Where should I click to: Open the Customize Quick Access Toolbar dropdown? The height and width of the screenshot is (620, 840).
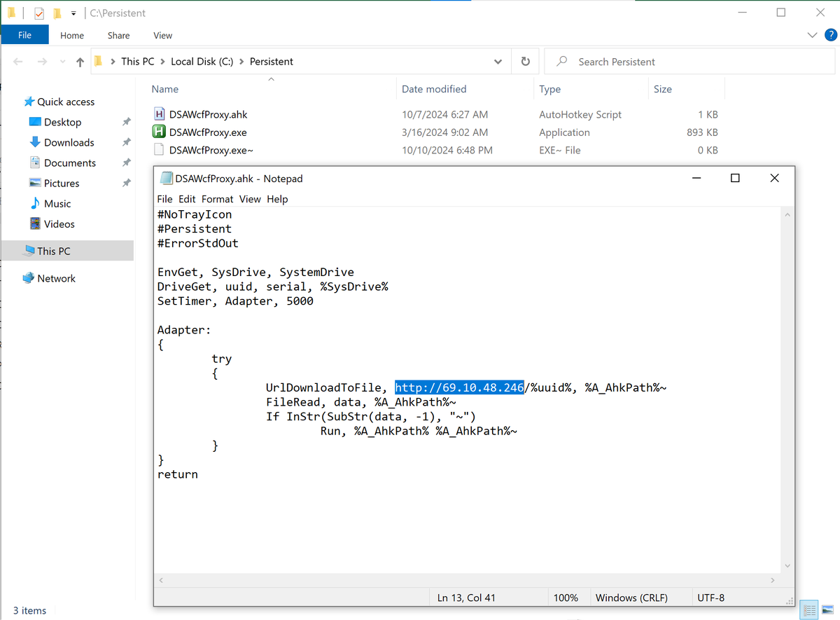point(73,12)
